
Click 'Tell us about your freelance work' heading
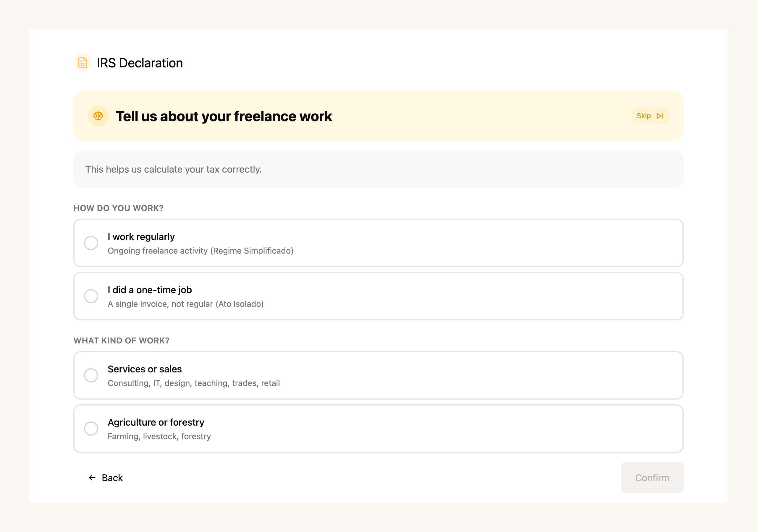[x=224, y=116]
